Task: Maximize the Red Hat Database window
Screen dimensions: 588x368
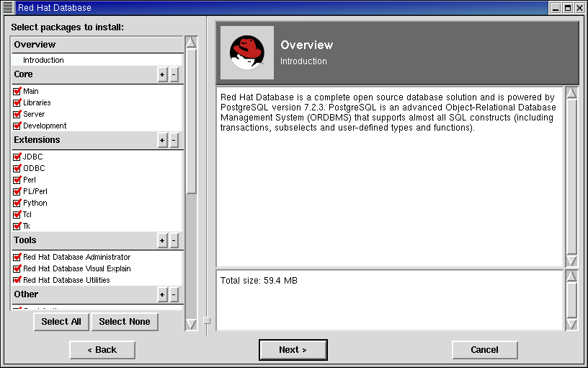Action: [x=568, y=8]
